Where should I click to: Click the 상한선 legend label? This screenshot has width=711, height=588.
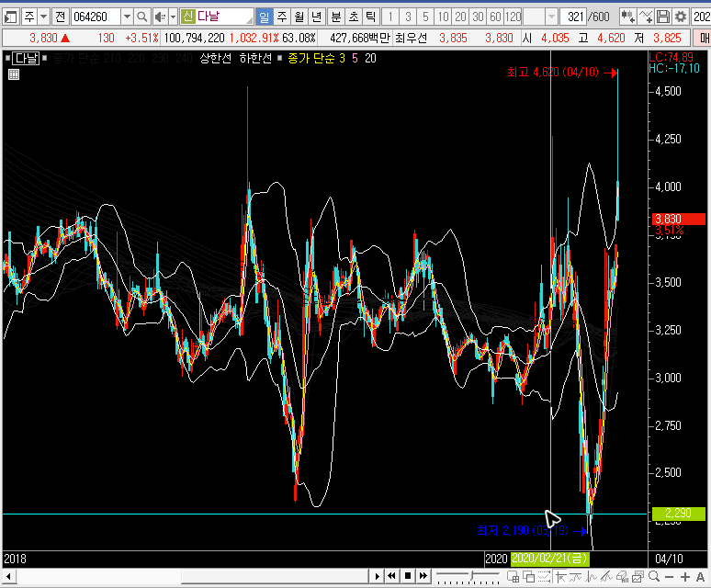pos(215,58)
